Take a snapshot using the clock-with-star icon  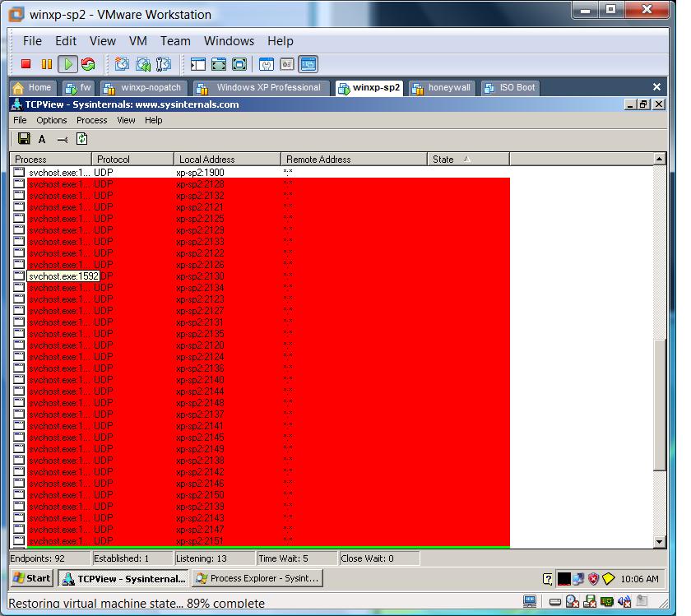tap(122, 64)
